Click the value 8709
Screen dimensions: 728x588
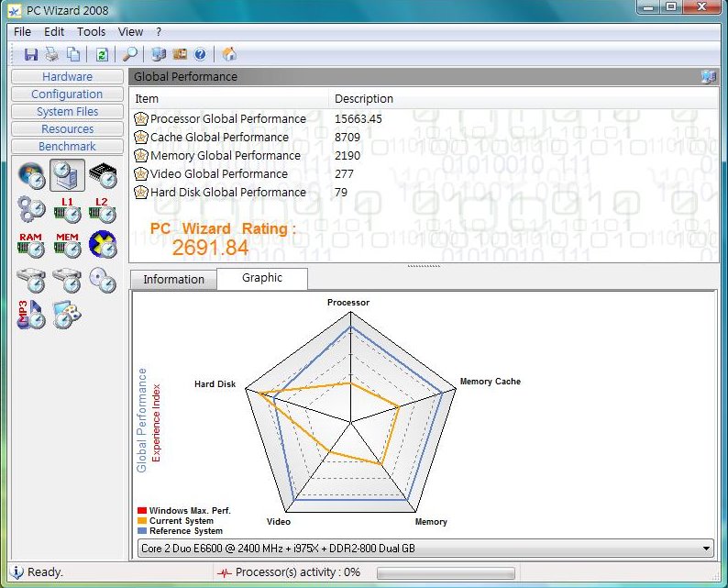click(347, 137)
